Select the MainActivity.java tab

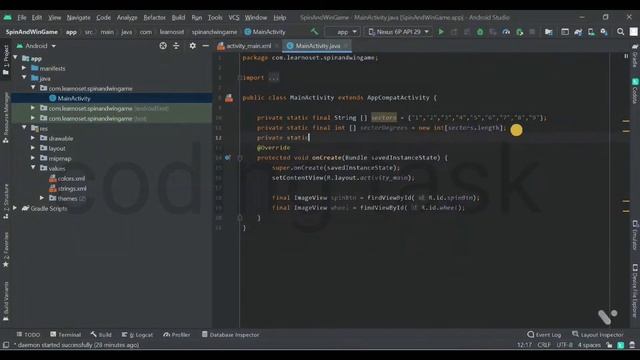(x=317, y=46)
